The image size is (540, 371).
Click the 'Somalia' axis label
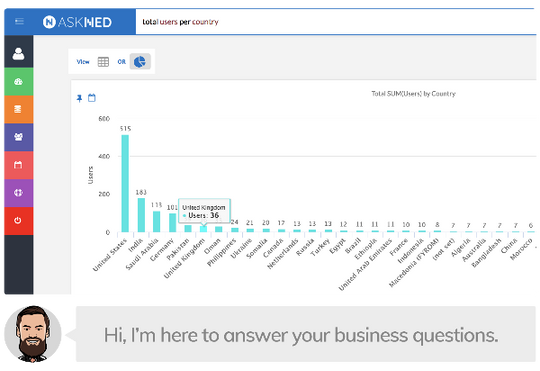[x=257, y=249]
